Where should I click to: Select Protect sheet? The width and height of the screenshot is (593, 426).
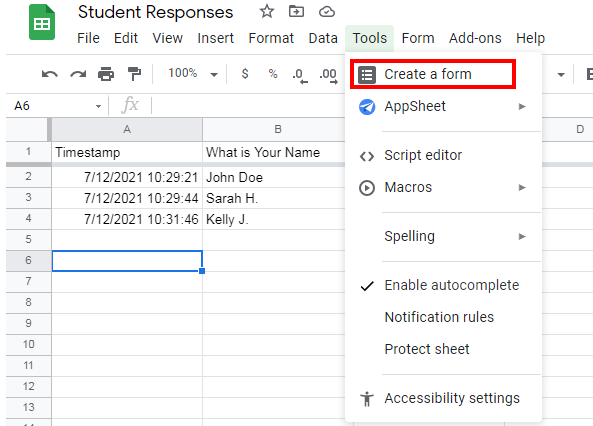(x=443, y=349)
